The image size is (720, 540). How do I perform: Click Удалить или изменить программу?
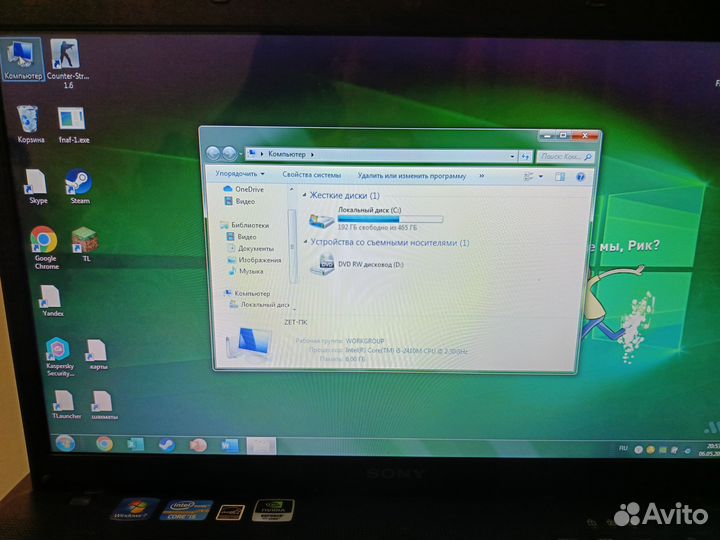pyautogui.click(x=411, y=175)
